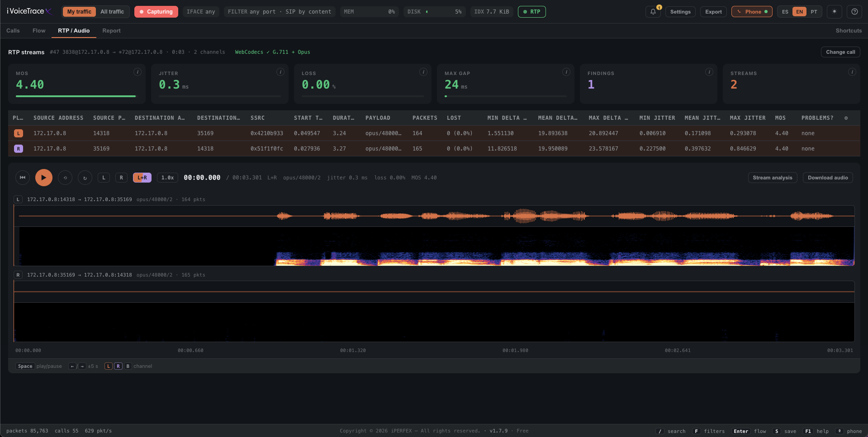Show Jitter card info icon
Viewport: 868px width, 437px height.
pyautogui.click(x=280, y=72)
